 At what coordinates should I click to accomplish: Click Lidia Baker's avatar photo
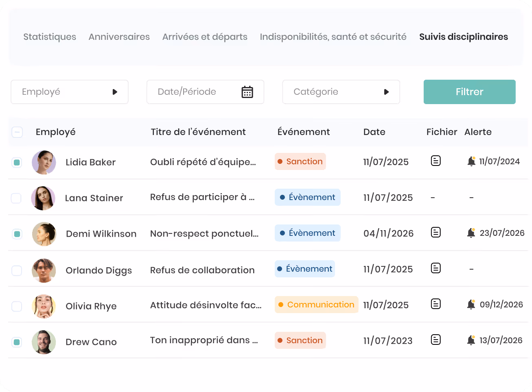[x=44, y=163]
